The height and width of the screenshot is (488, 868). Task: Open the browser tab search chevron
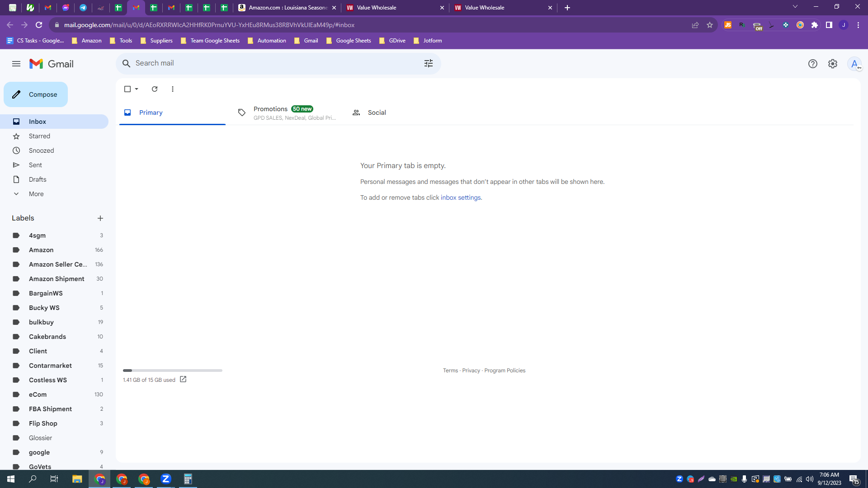click(x=795, y=7)
